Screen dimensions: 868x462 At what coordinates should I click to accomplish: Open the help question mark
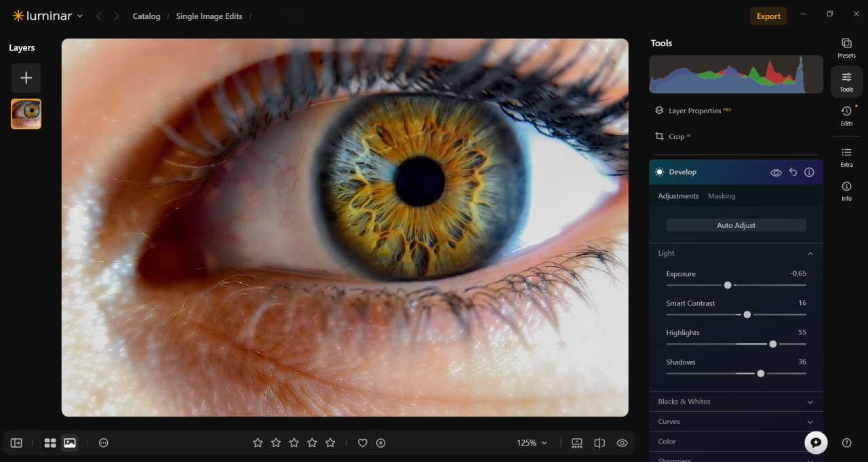pos(846,443)
